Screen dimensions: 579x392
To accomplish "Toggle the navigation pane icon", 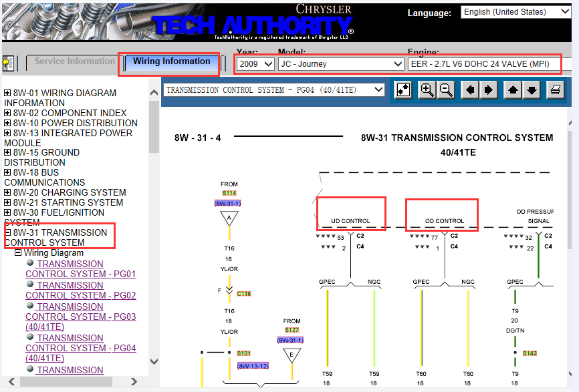I will [x=8, y=63].
